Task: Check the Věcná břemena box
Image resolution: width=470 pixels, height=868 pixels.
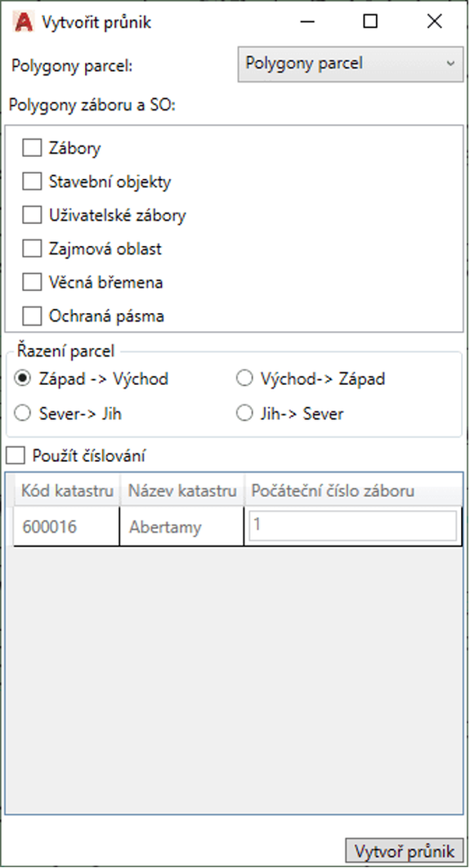Action: tap(32, 283)
